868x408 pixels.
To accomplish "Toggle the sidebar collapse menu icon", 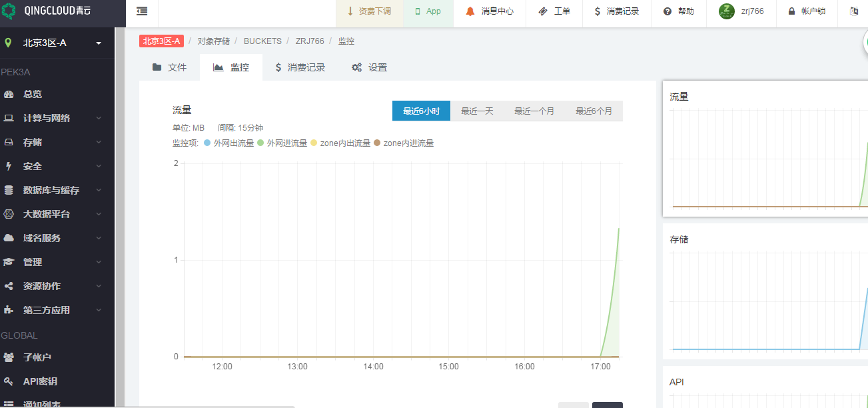I will pyautogui.click(x=142, y=11).
